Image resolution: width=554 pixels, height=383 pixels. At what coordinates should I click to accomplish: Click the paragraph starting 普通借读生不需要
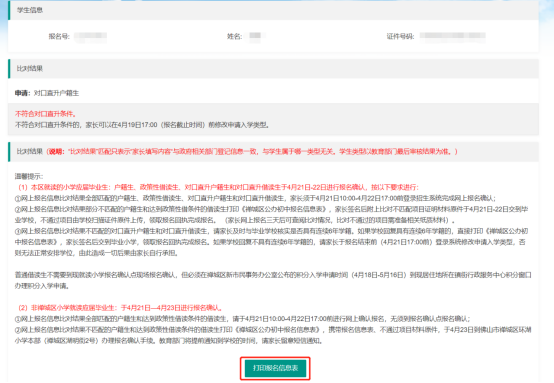pyautogui.click(x=273, y=280)
